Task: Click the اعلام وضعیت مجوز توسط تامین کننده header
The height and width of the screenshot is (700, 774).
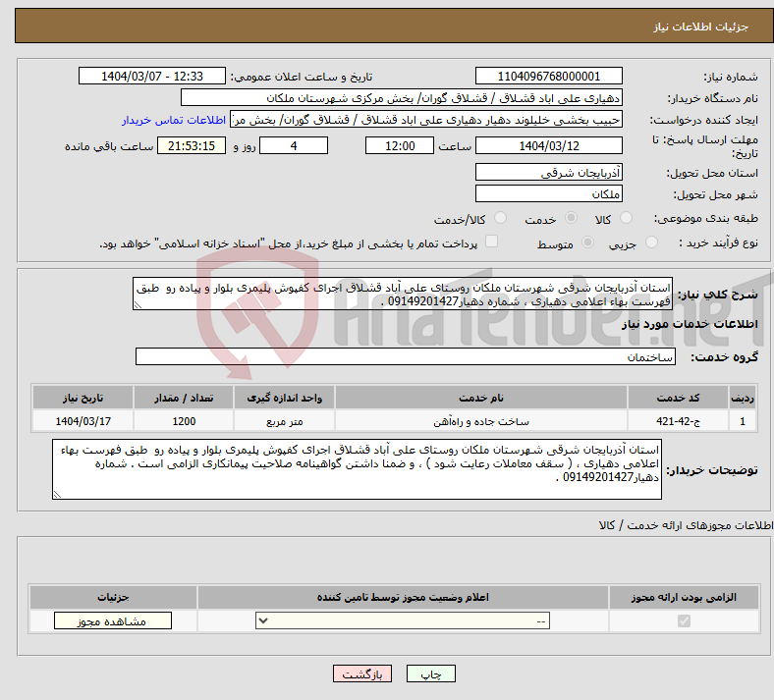Action: (x=403, y=597)
